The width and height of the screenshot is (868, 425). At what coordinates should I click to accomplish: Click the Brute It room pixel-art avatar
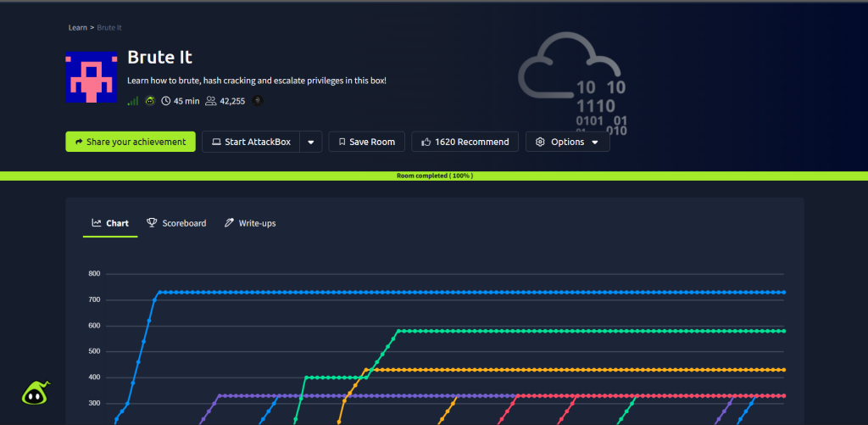[x=92, y=77]
